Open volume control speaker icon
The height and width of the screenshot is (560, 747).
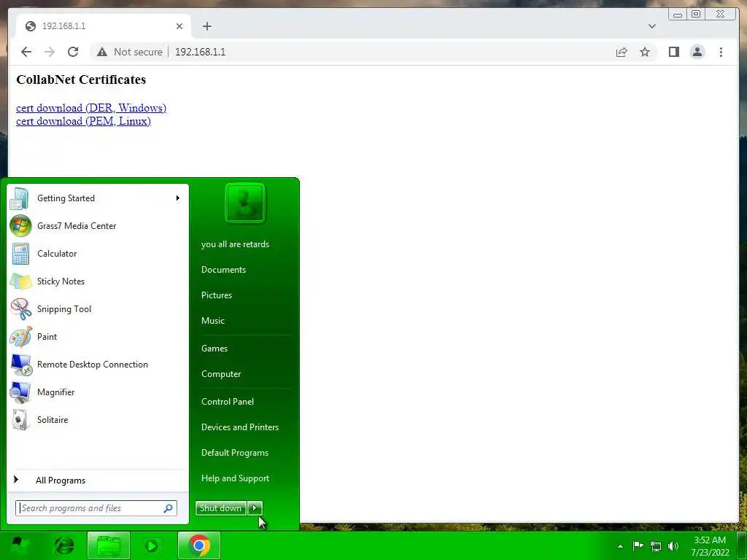pos(673,546)
